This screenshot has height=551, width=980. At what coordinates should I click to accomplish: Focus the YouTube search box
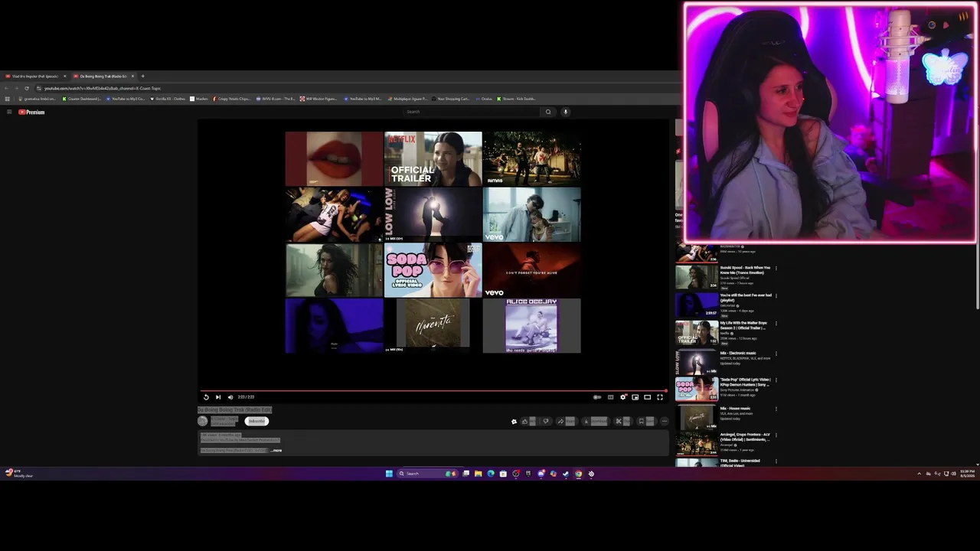[471, 112]
